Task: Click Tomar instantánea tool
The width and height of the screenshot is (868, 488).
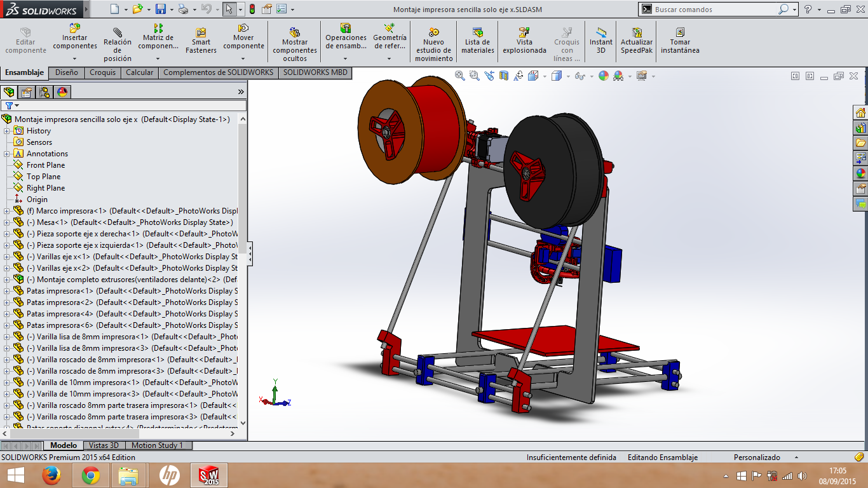Action: click(680, 41)
